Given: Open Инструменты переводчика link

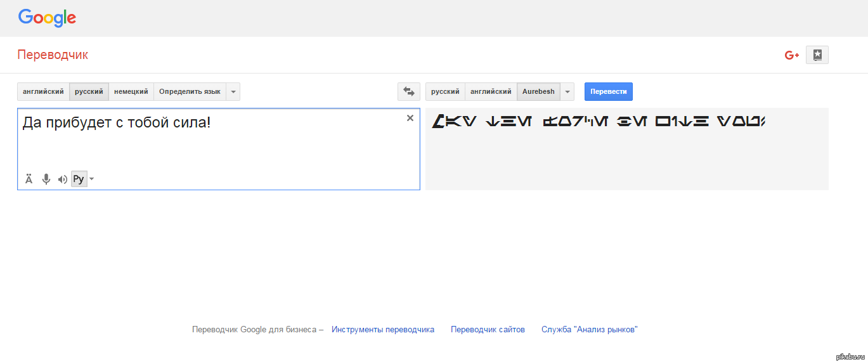Looking at the screenshot, I should coord(383,330).
